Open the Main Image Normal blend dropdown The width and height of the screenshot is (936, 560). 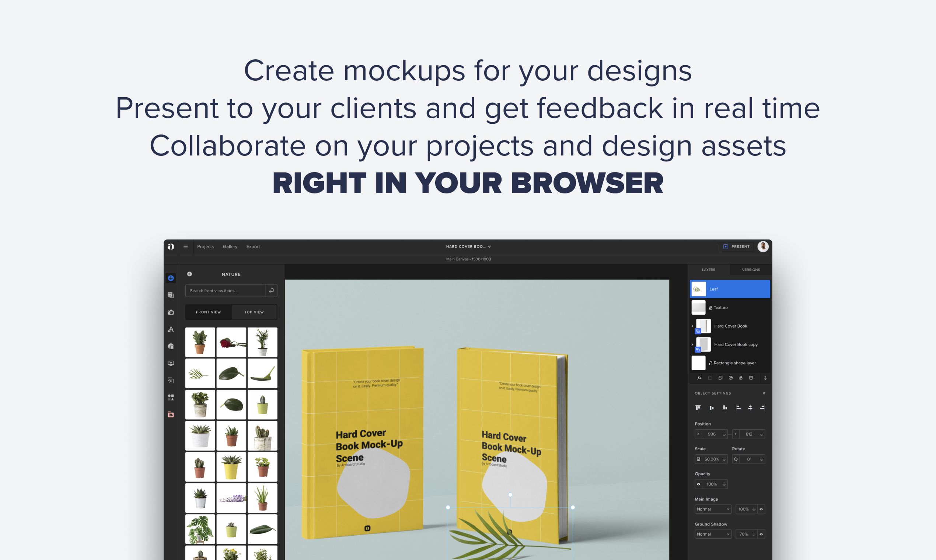(713, 509)
